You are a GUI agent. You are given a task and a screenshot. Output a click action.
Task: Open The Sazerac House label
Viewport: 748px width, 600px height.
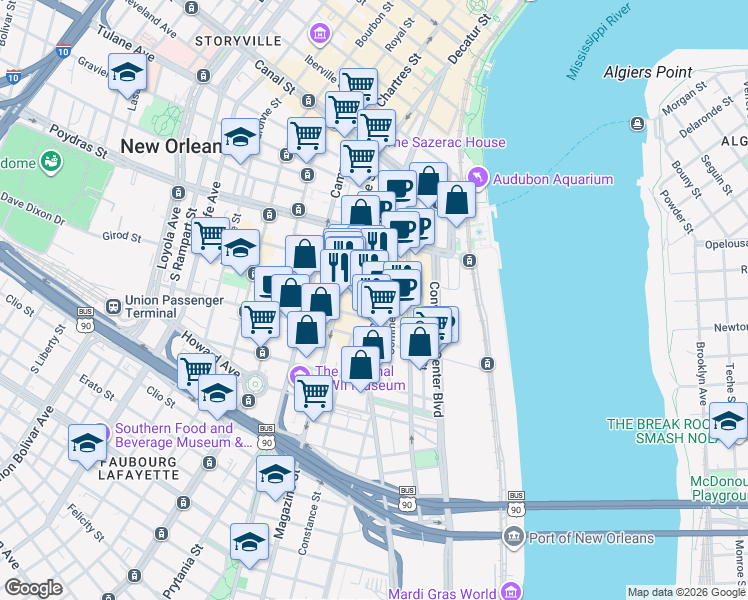click(x=446, y=142)
